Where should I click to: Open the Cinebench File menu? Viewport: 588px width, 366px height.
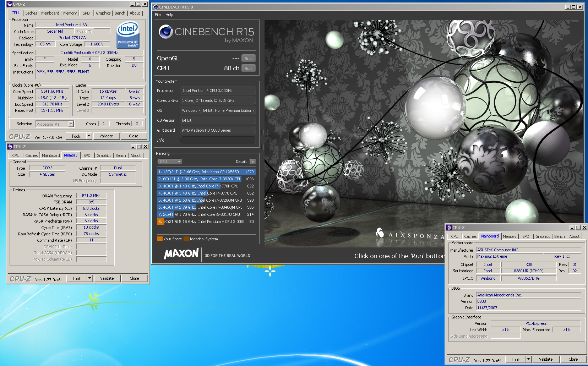pos(158,15)
